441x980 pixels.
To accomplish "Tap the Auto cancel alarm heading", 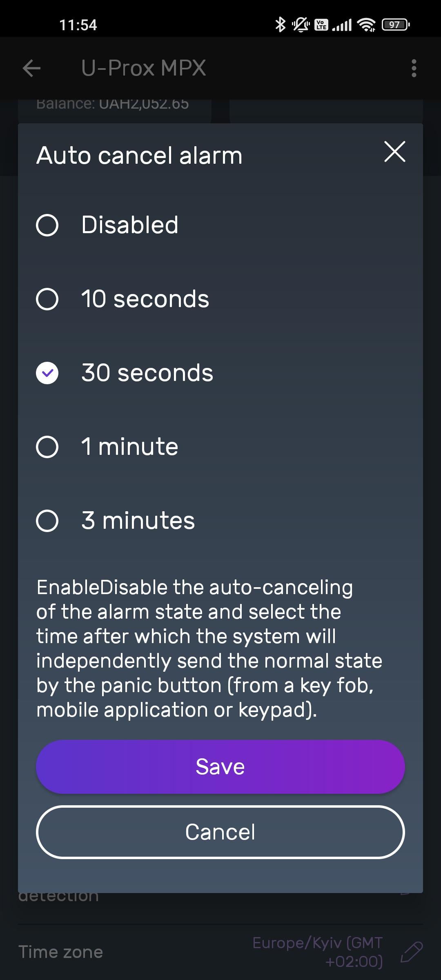I will [139, 156].
